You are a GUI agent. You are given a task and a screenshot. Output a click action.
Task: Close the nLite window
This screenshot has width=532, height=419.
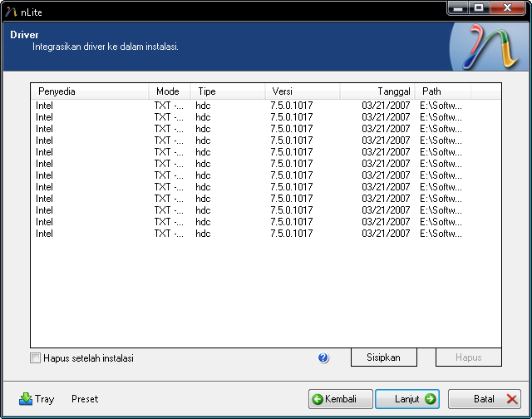tap(508, 7)
